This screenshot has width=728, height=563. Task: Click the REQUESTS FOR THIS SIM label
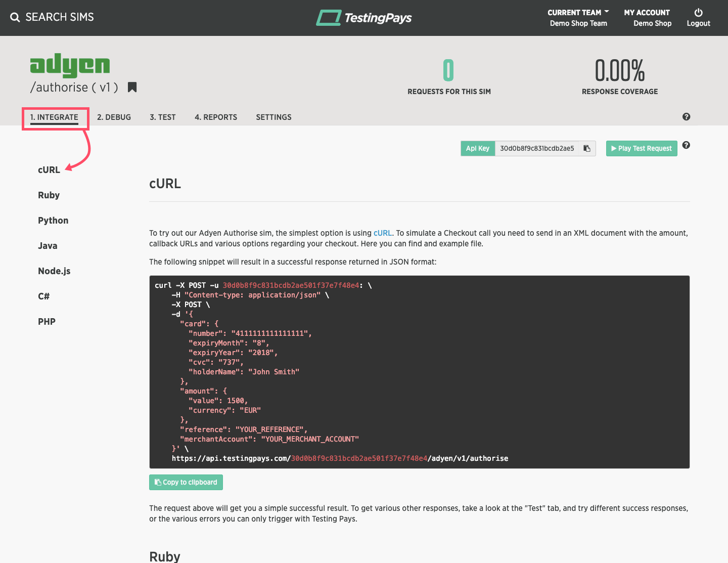coord(449,92)
